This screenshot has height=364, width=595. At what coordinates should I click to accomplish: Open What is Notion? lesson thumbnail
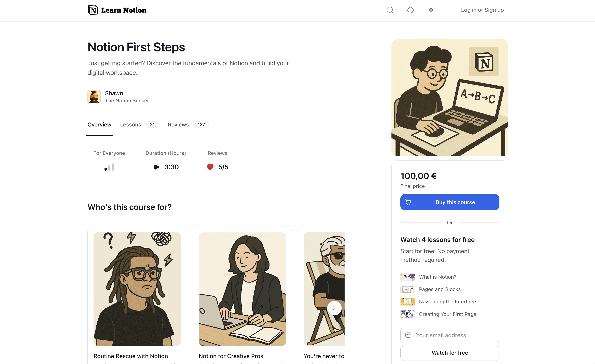(x=407, y=277)
